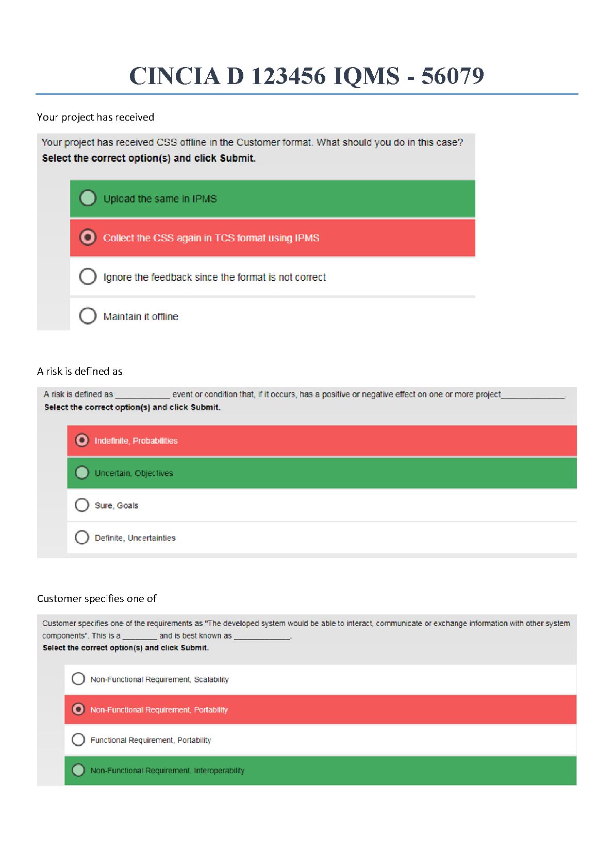Image resolution: width=614 pixels, height=868 pixels.
Task: Click the 'Customer specifies one of' heading
Action: (97, 598)
